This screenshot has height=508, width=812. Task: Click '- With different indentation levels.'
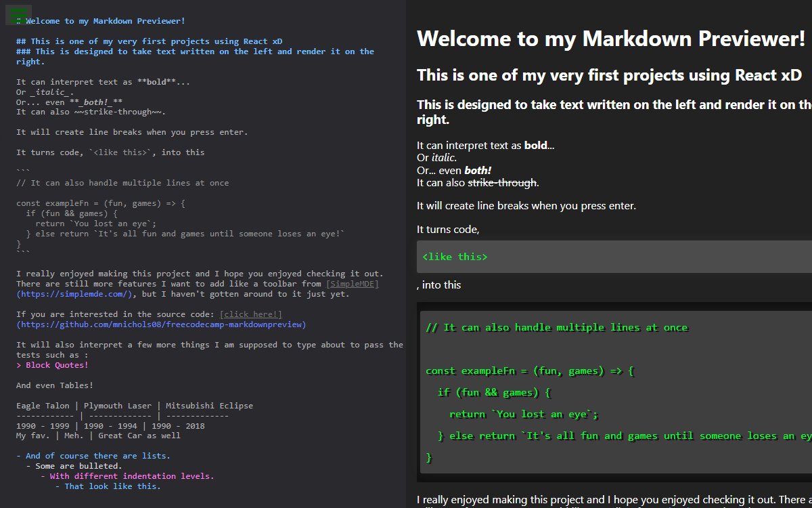click(127, 476)
